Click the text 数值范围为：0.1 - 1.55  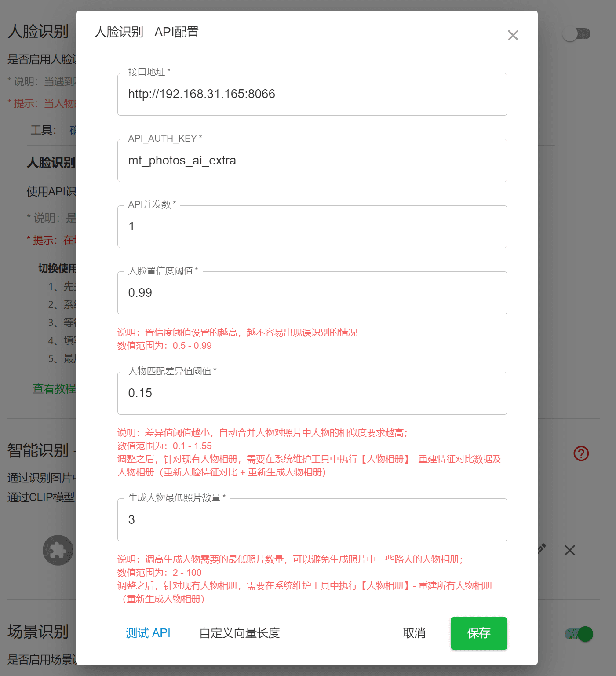pyautogui.click(x=164, y=446)
